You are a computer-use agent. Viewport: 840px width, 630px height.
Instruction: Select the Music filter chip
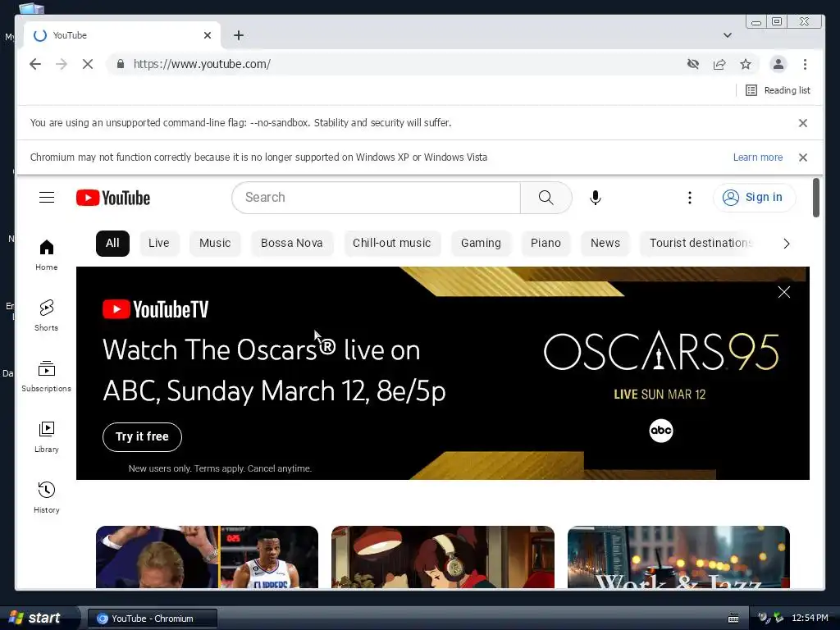[x=215, y=243]
